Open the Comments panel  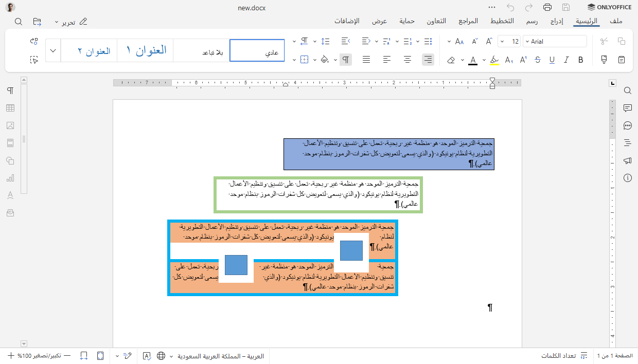pyautogui.click(x=627, y=108)
